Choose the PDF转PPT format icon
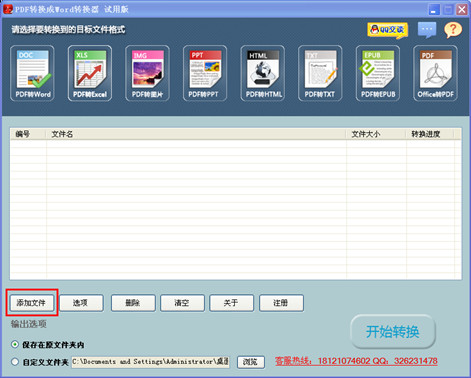The width and height of the screenshot is (471, 378). pyautogui.click(x=205, y=73)
